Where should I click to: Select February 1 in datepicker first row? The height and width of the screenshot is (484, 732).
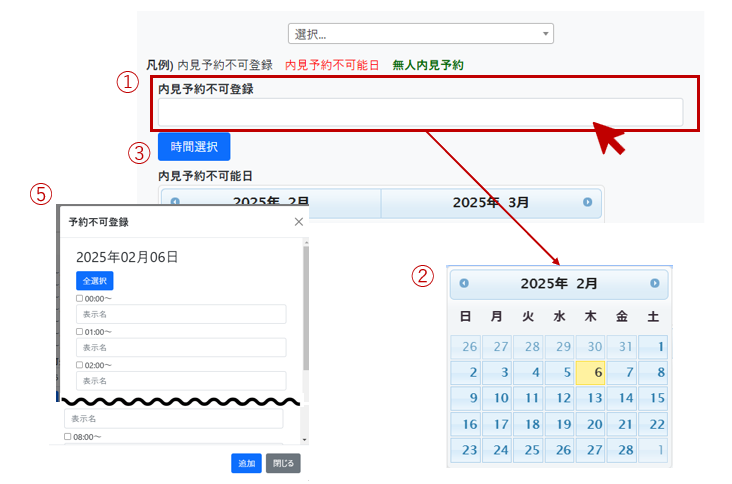(x=653, y=347)
